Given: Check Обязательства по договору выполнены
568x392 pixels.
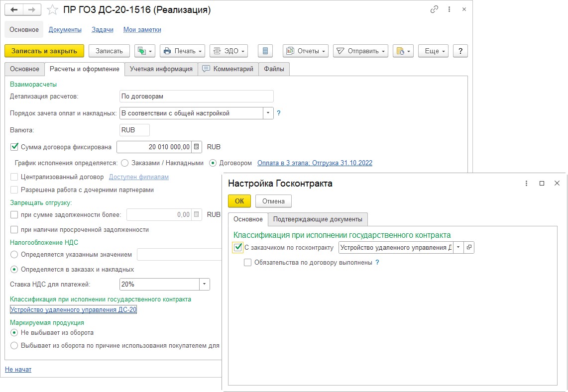Looking at the screenshot, I should tap(248, 263).
